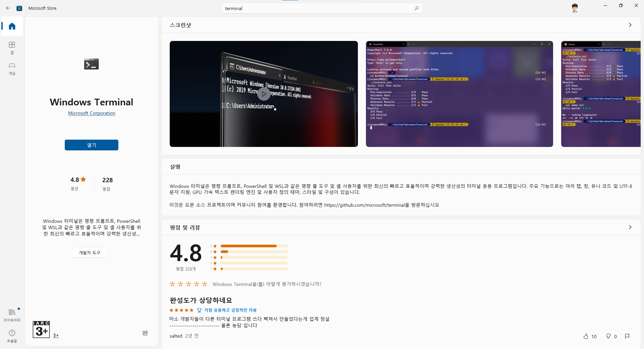This screenshot has width=644, height=349.
Task: Click the 5-star rating distribution bar
Action: click(x=254, y=246)
